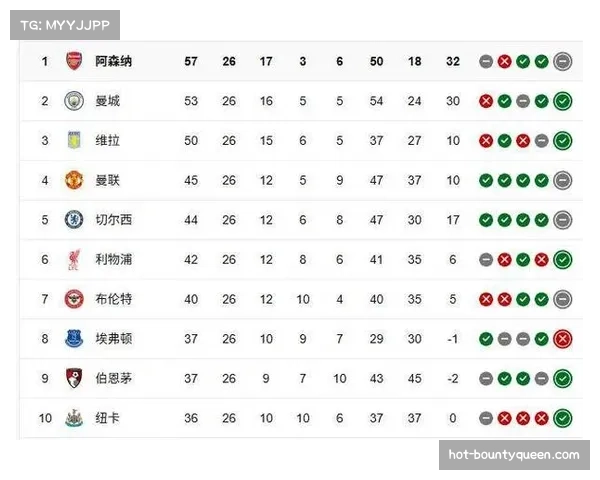Click Manchester City's first form loss icon

pyautogui.click(x=486, y=101)
